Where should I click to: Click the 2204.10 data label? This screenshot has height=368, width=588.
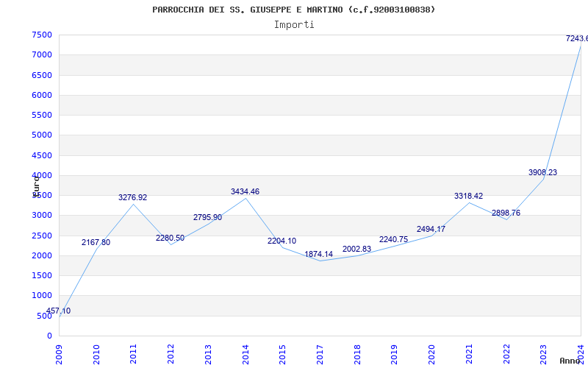(282, 241)
